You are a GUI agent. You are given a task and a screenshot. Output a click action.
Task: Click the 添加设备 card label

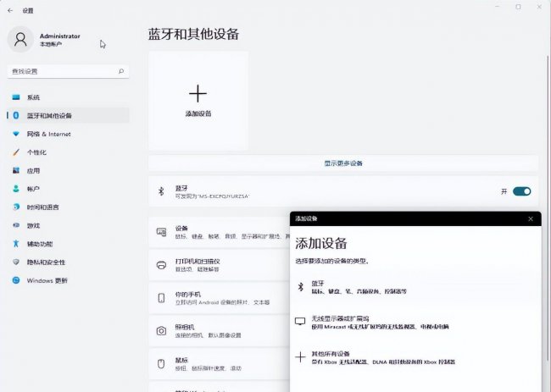coord(198,113)
